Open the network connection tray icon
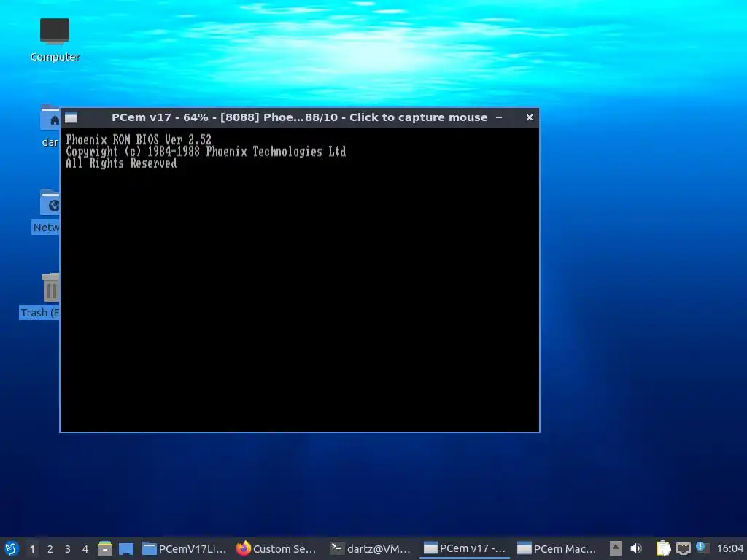The height and width of the screenshot is (560, 747). (683, 548)
